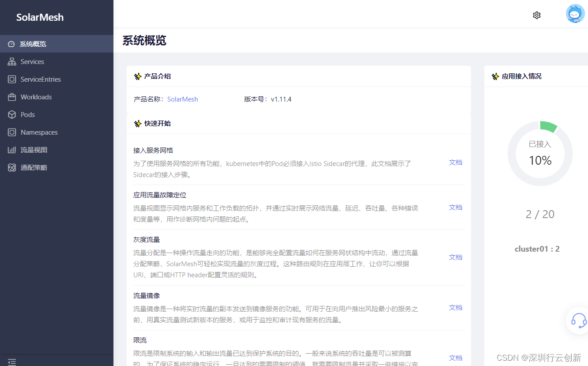Open the 灰度流量 documentation link

pos(455,257)
